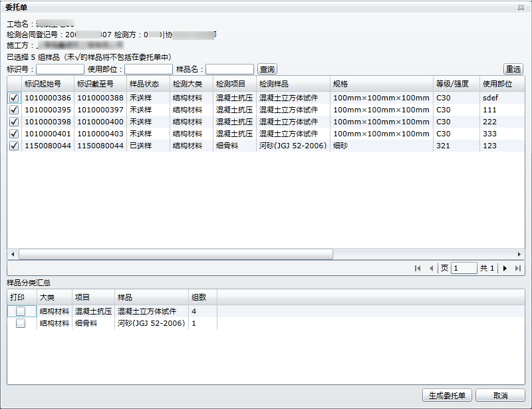The height and width of the screenshot is (409, 532).
Task: Tick the print checkbox for 混凝土抗压
Action: [x=21, y=311]
